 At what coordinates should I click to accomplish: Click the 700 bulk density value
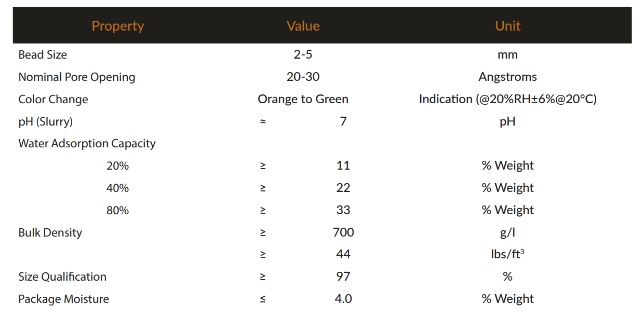coord(343,232)
